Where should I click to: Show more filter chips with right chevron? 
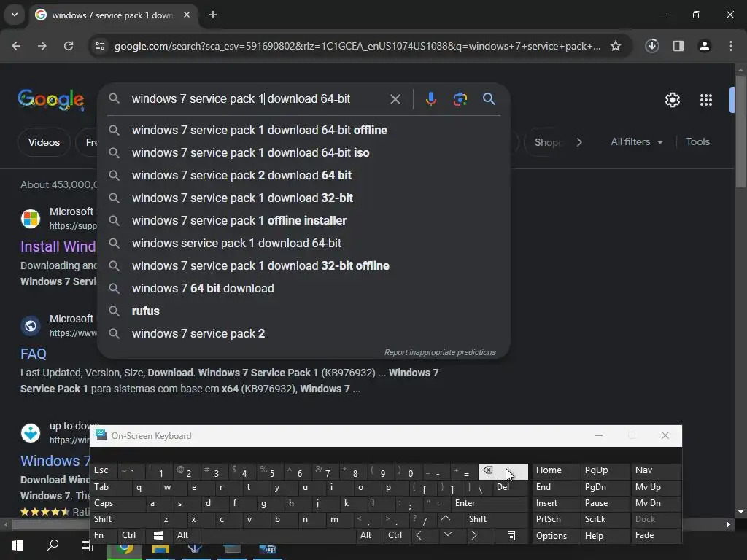578,142
